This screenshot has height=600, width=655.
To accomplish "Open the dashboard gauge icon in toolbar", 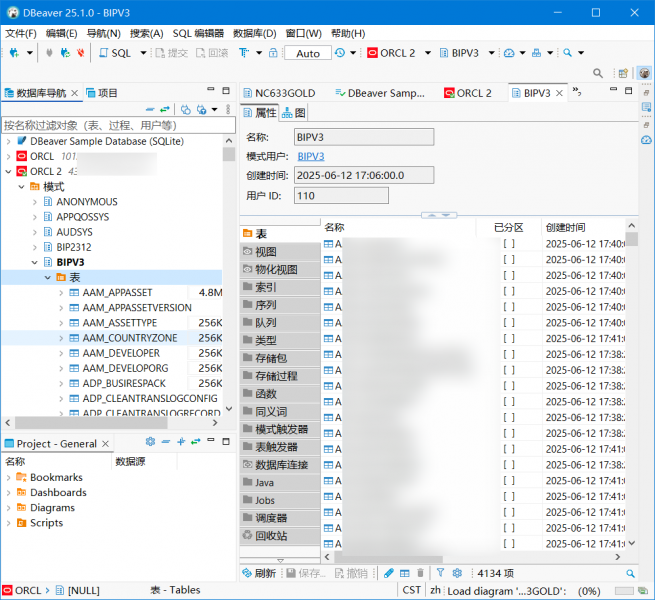I will pyautogui.click(x=509, y=53).
